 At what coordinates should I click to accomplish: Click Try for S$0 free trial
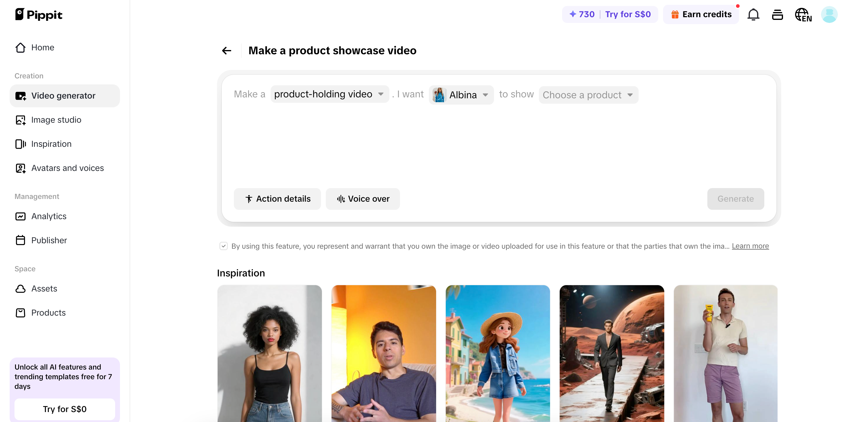pyautogui.click(x=65, y=409)
